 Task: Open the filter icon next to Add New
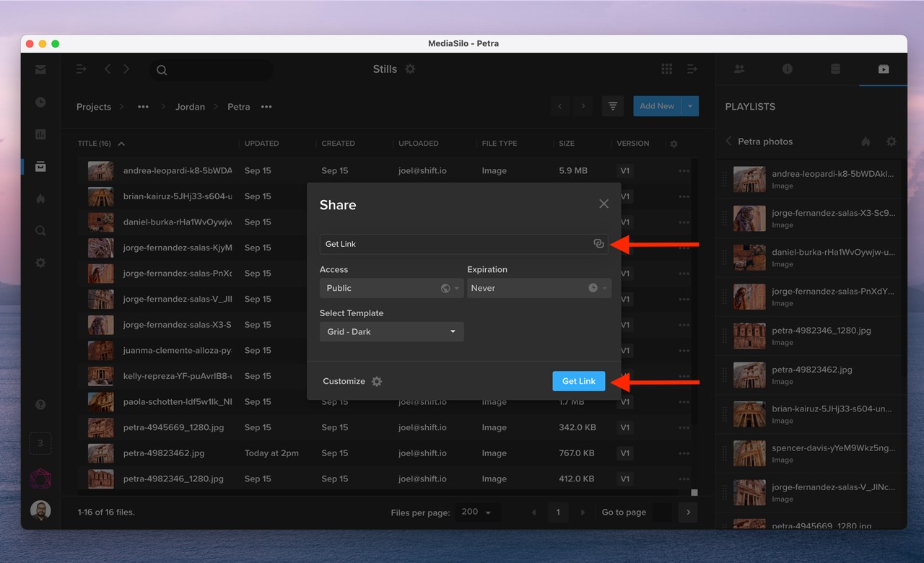pyautogui.click(x=612, y=106)
